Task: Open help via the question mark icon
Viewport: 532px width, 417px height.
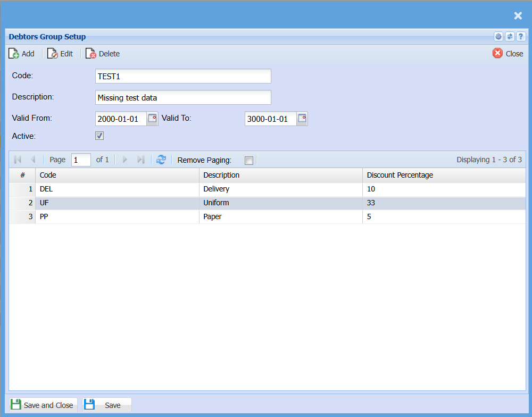Action: coord(521,37)
